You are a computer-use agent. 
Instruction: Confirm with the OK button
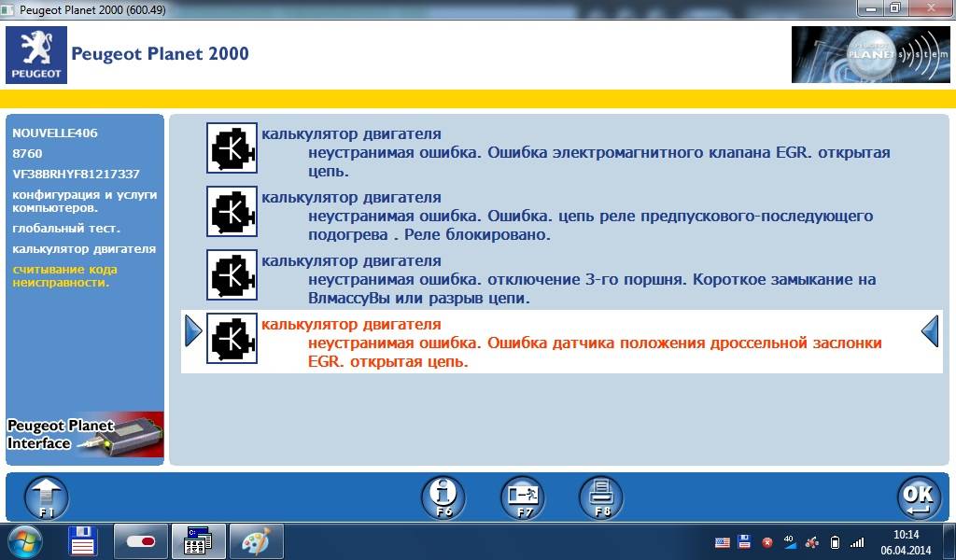click(919, 497)
